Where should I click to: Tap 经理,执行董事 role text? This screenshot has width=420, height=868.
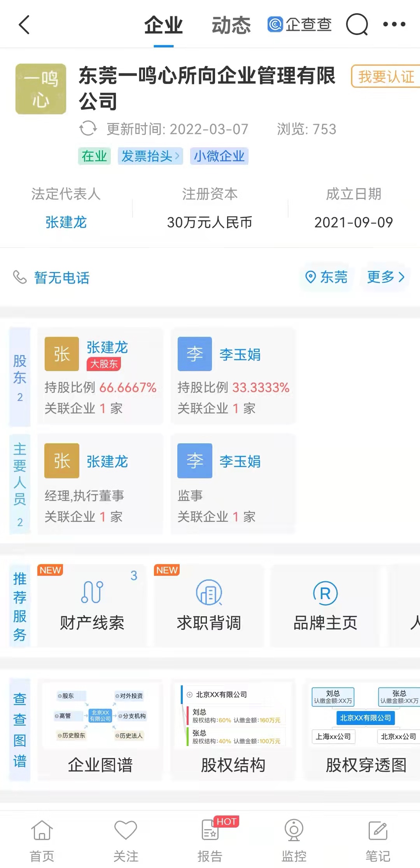[84, 495]
